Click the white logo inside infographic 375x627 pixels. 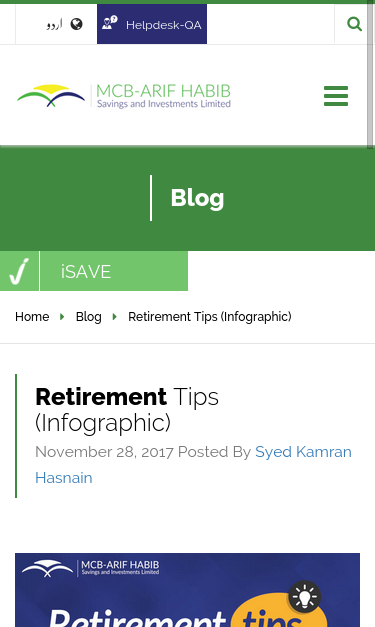pyautogui.click(x=90, y=568)
